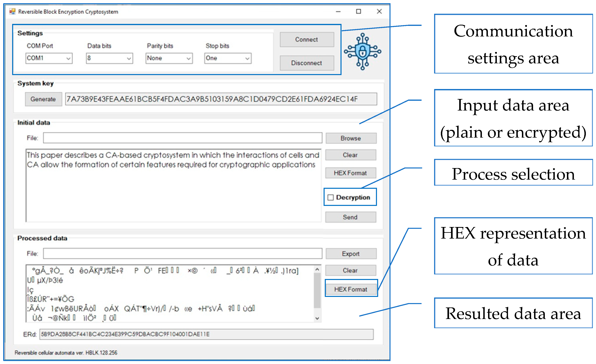
Task: Show processed data in HEX Format
Action: [350, 289]
